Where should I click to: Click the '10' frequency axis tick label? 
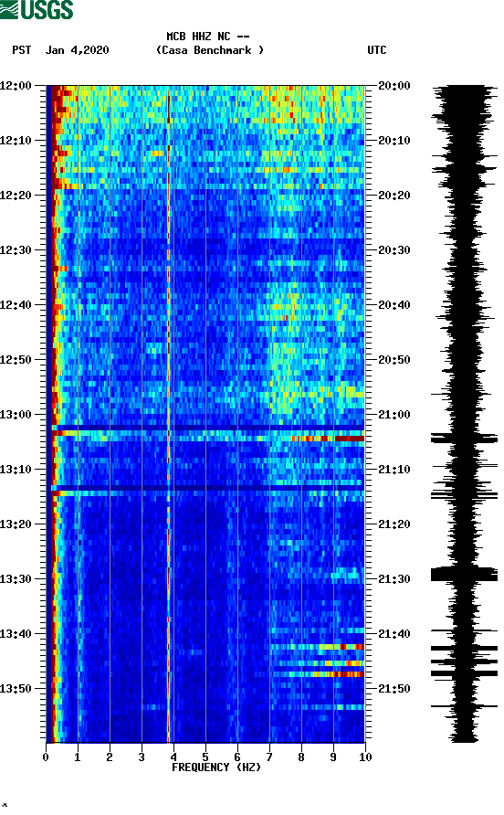pyautogui.click(x=365, y=757)
